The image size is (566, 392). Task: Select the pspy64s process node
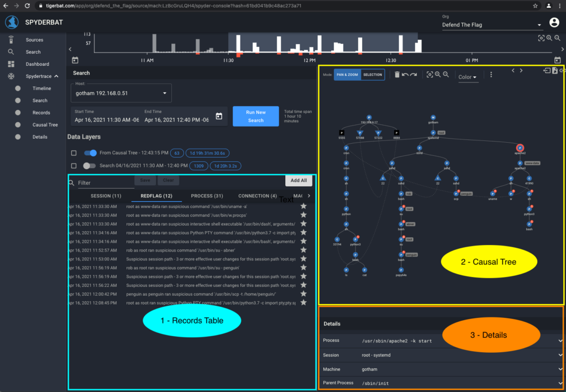pyautogui.click(x=401, y=270)
